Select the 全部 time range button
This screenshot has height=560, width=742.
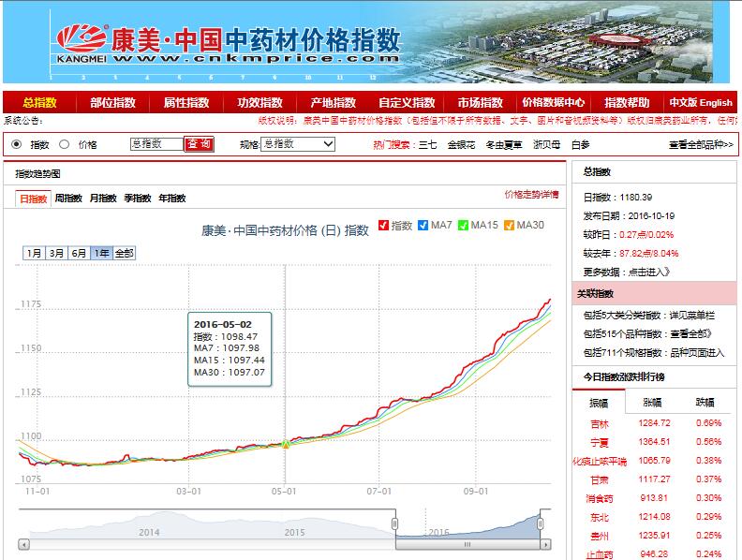[125, 253]
